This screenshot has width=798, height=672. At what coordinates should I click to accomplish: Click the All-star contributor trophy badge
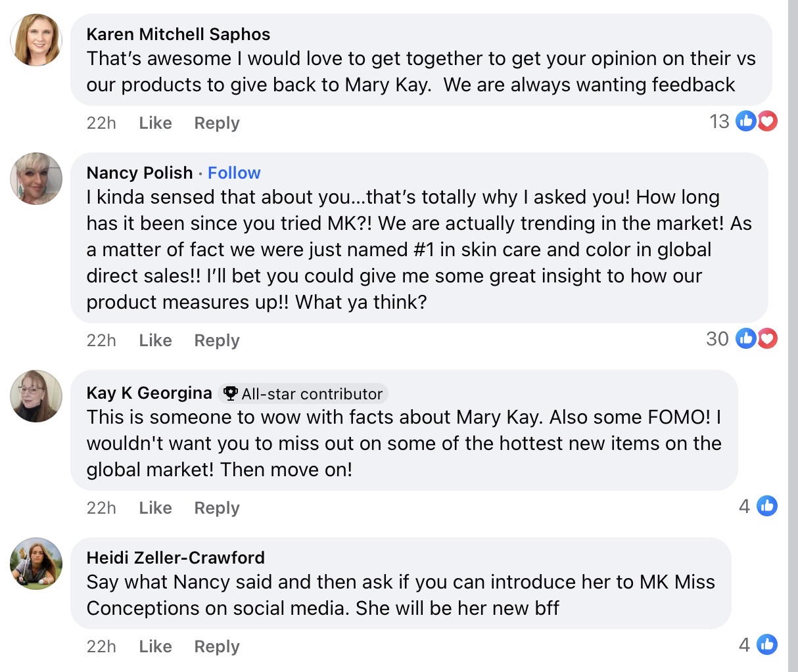(230, 393)
